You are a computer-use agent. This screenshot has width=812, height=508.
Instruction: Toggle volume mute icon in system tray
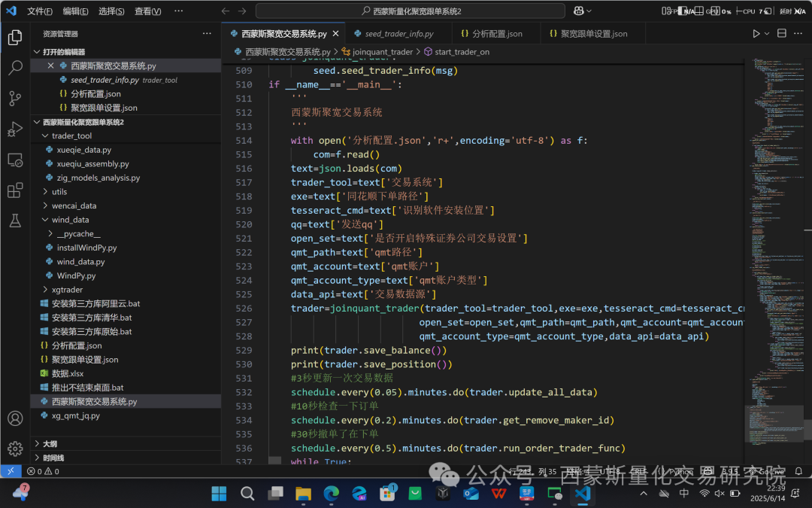(720, 493)
